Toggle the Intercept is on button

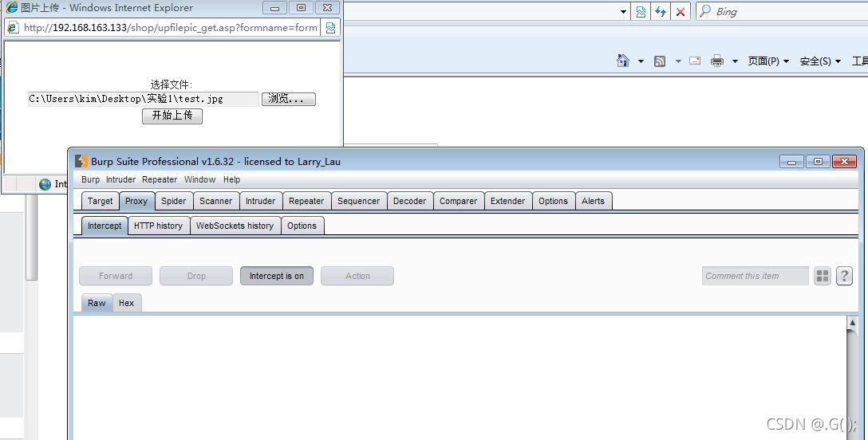pos(277,276)
